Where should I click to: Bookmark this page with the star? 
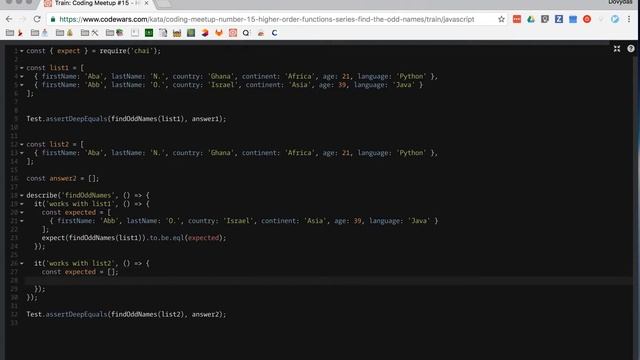[x=501, y=19]
